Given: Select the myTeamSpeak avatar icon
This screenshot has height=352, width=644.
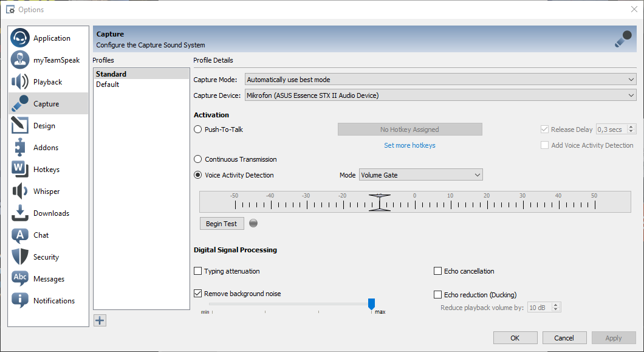Looking at the screenshot, I should [x=20, y=60].
